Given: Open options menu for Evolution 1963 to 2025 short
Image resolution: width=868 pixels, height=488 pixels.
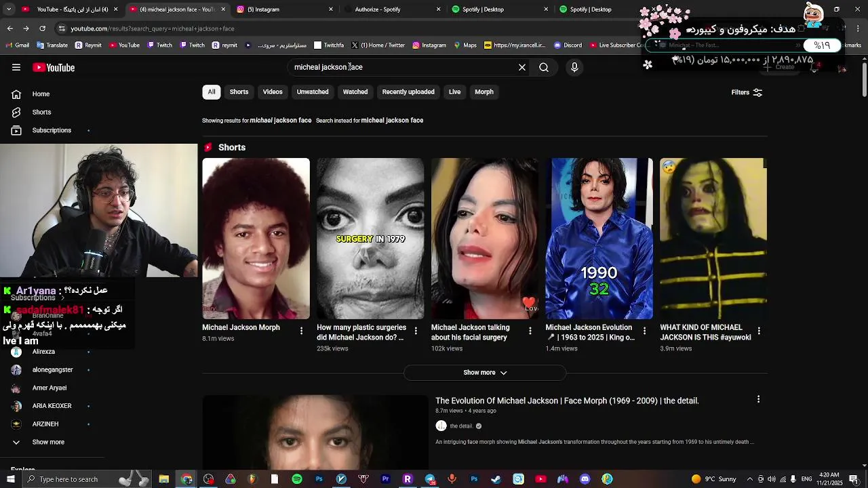Looking at the screenshot, I should pos(645,331).
